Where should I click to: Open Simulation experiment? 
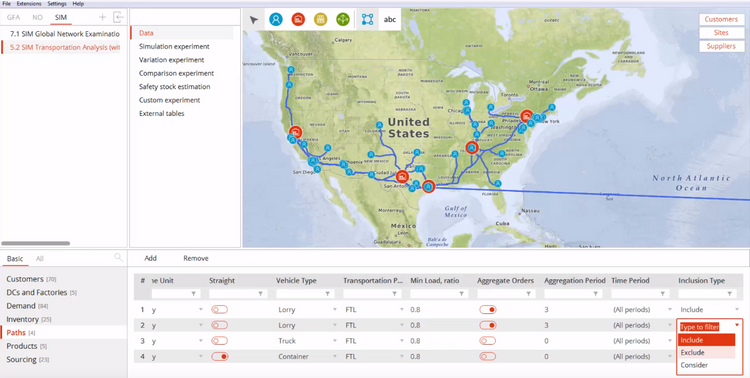click(174, 46)
